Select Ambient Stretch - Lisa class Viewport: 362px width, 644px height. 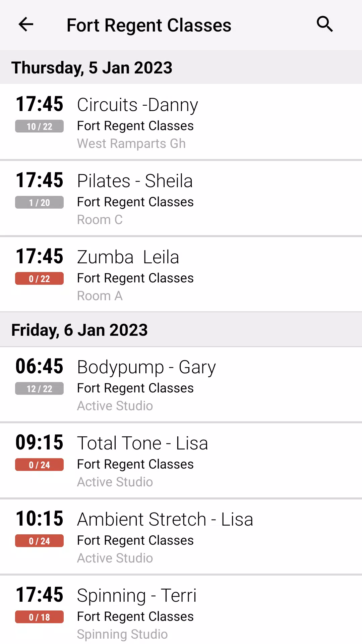point(181,536)
